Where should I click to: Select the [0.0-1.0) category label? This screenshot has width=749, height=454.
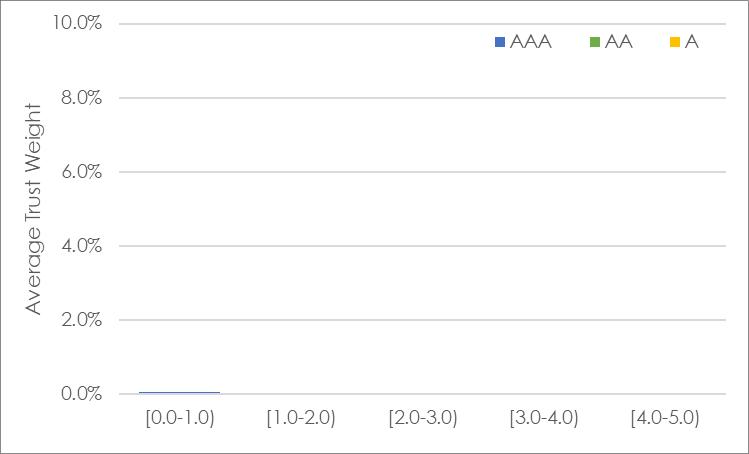[x=180, y=418]
